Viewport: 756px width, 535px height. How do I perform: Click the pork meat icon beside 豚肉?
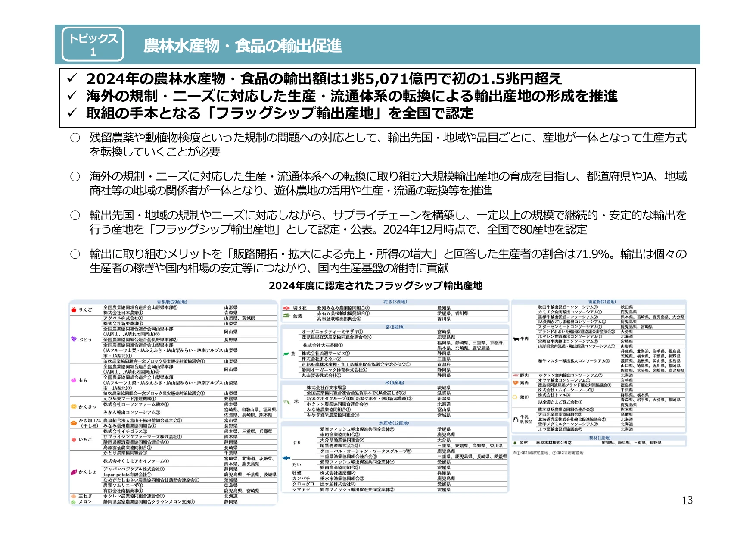(x=516, y=375)
